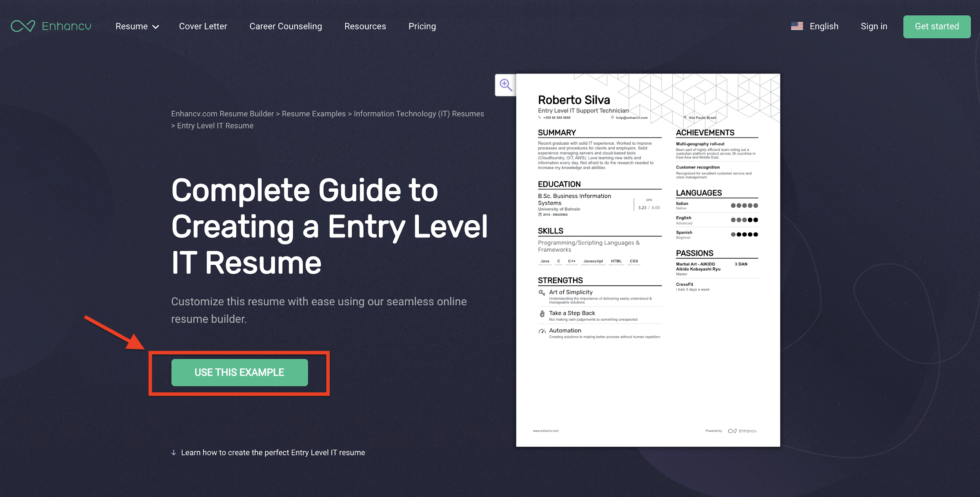Expand the English language selector
Screen dimensions: 980x497
click(x=815, y=26)
